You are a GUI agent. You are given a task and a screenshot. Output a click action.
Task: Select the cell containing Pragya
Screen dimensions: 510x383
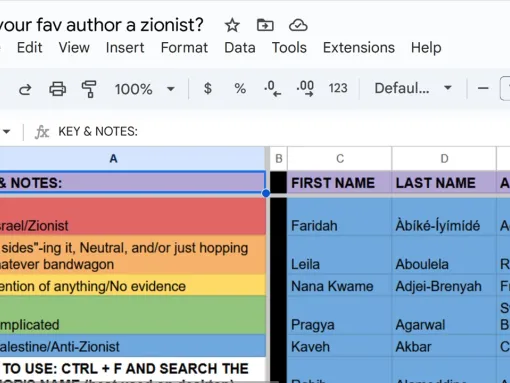340,315
